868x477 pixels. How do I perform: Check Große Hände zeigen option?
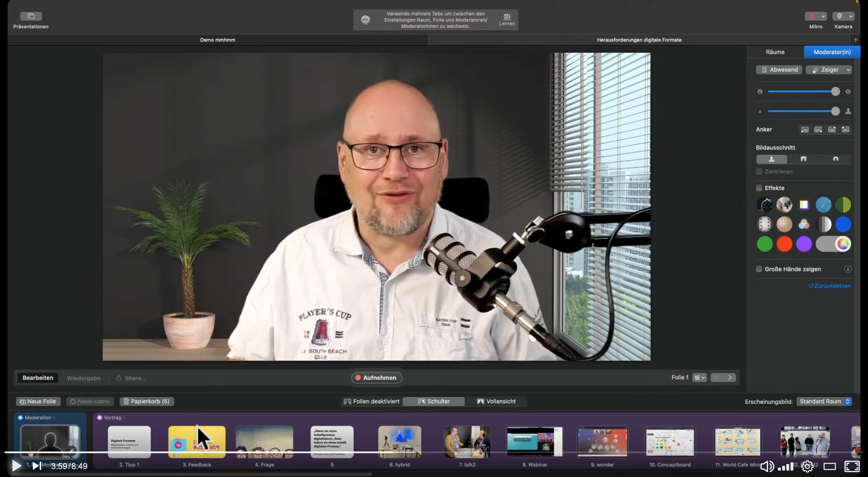pos(759,269)
